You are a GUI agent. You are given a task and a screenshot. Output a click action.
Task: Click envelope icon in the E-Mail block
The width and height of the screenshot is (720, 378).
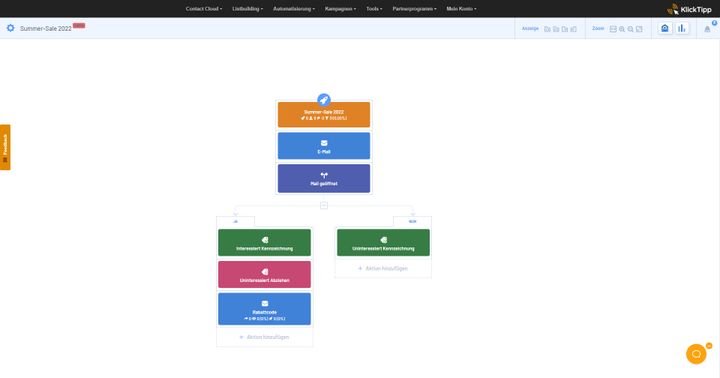(324, 143)
